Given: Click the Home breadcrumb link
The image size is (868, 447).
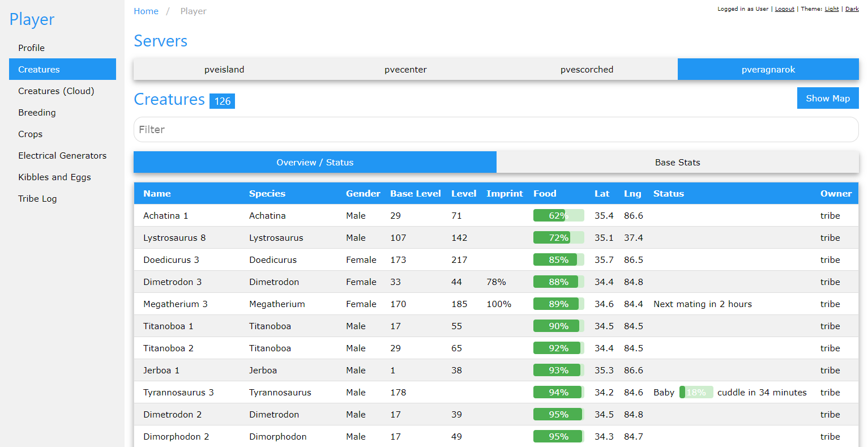Looking at the screenshot, I should point(146,11).
